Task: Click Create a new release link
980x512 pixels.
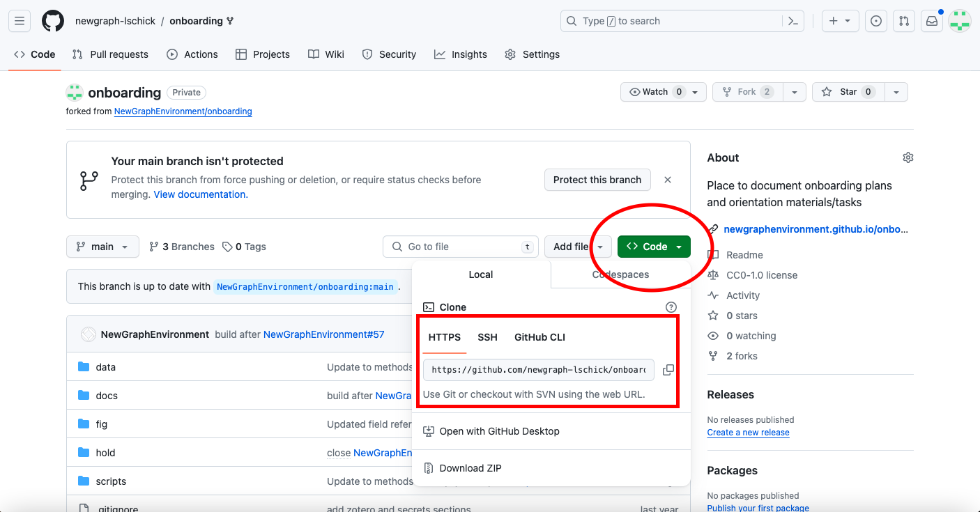Action: pos(748,433)
